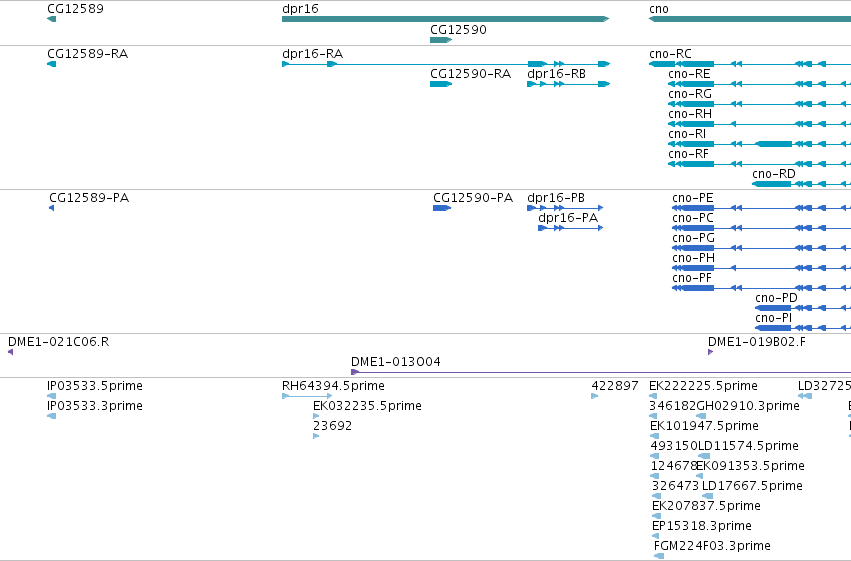Select the cno-PH protein label

(693, 258)
